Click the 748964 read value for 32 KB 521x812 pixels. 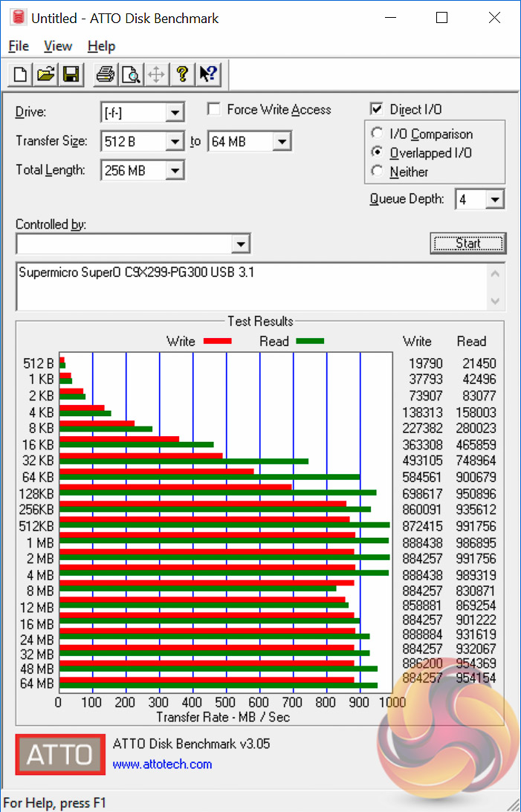[x=476, y=461]
